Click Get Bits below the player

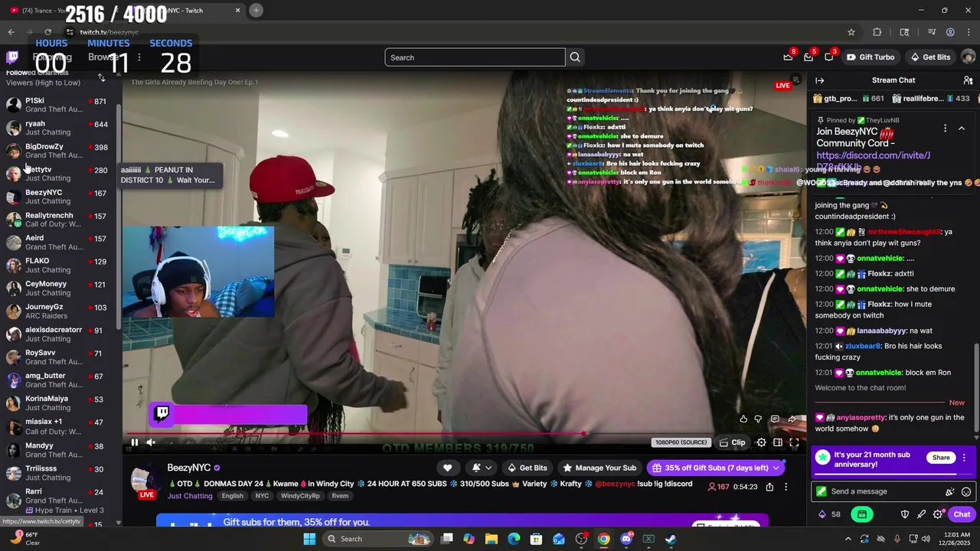pos(528,468)
